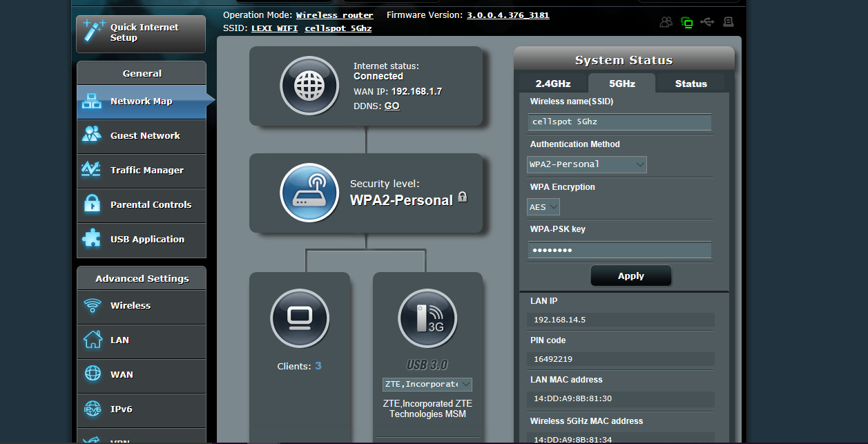Click the green network clients status icon
The image size is (868, 444).
point(686,22)
